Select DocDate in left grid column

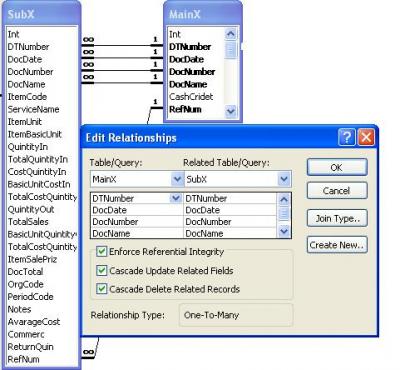(137, 210)
